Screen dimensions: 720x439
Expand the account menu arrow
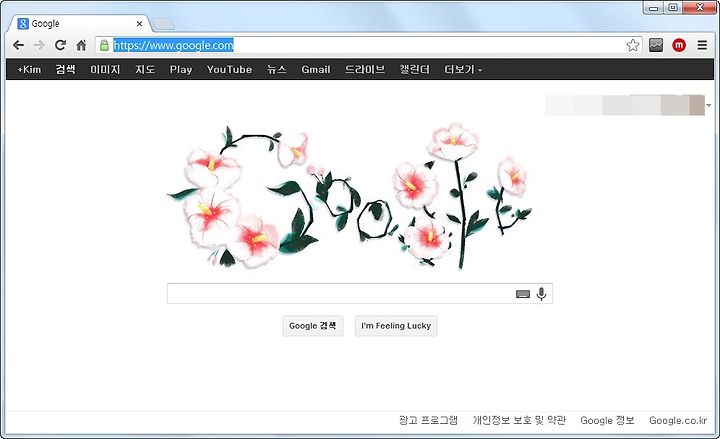pyautogui.click(x=709, y=105)
